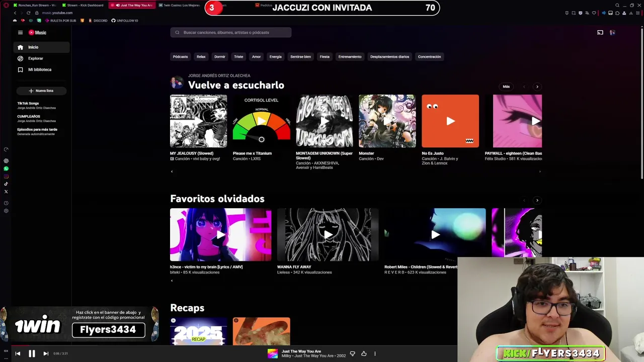This screenshot has width=644, height=362.
Task: Open the YouTube Music hamburger menu
Action: pyautogui.click(x=20, y=33)
